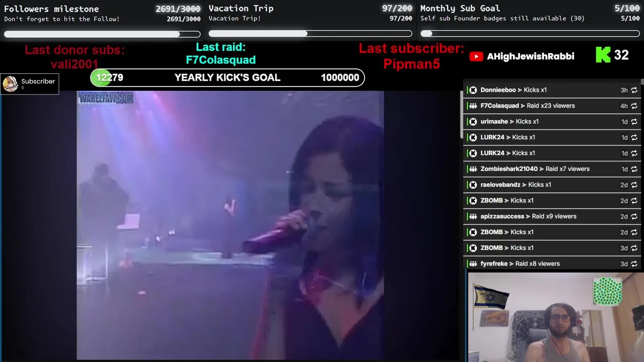Viewport: 644px width, 362px height.
Task: Click the Pipman5 last subscriber name
Action: click(412, 64)
